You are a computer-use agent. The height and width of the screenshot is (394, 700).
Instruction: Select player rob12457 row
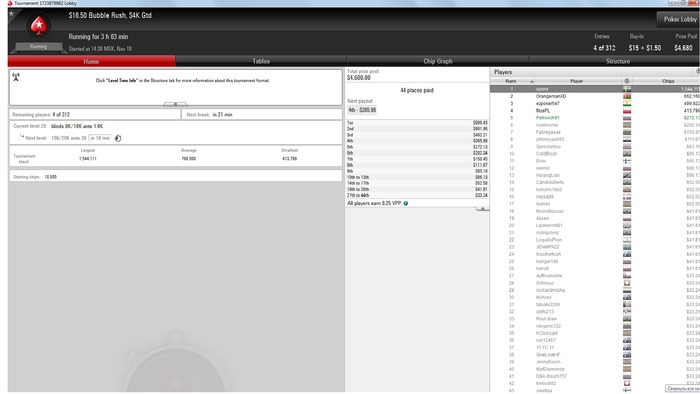click(595, 340)
